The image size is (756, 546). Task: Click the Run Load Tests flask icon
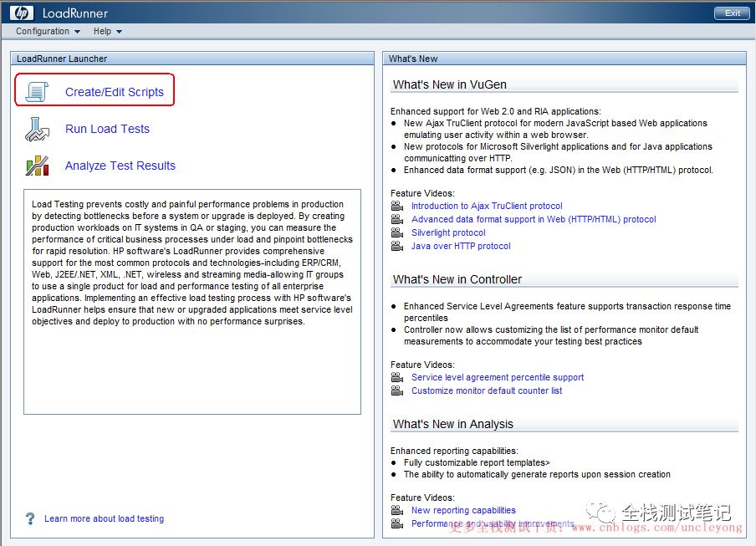[x=37, y=129]
